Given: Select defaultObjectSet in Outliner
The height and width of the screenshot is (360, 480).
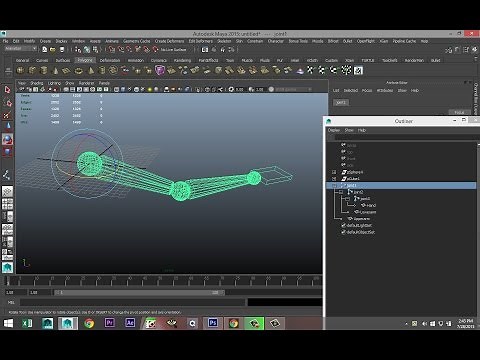Looking at the screenshot, I should [360, 232].
